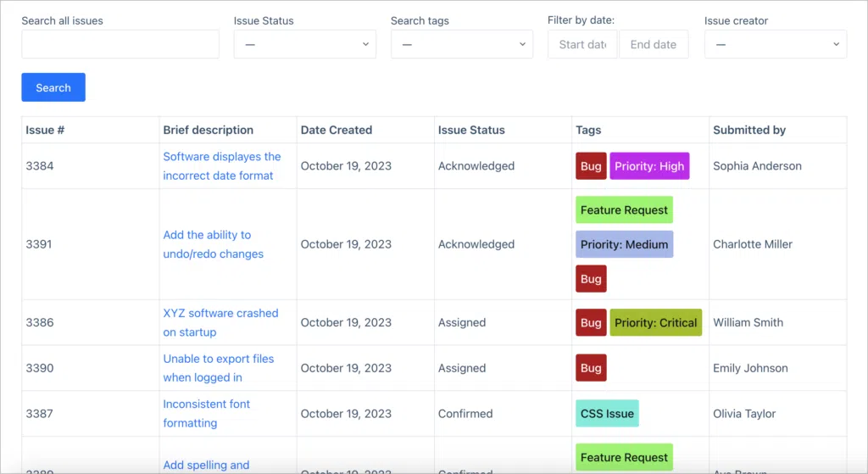Image resolution: width=868 pixels, height=474 pixels.
Task: Click Acknowledged status of issue 3384
Action: pyautogui.click(x=476, y=166)
